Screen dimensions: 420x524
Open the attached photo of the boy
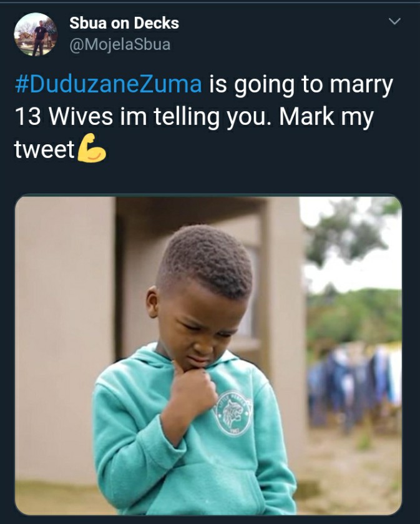(208, 355)
